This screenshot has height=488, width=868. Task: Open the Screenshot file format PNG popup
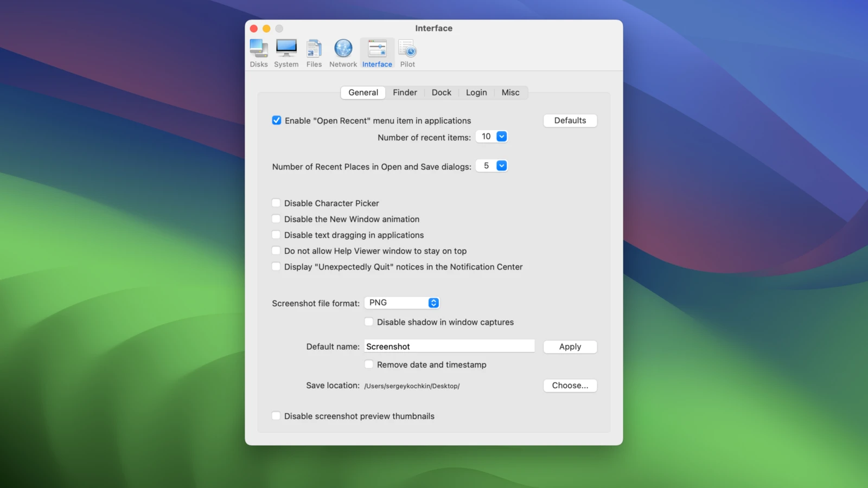402,303
